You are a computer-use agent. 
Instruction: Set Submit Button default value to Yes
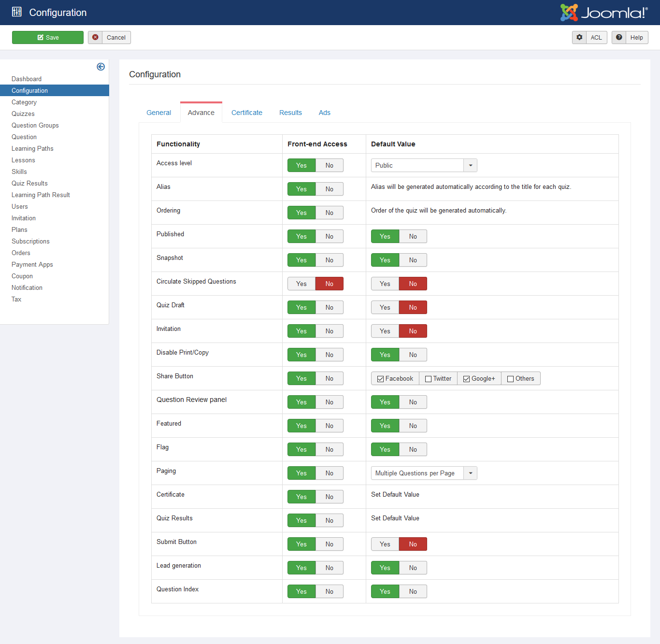385,544
